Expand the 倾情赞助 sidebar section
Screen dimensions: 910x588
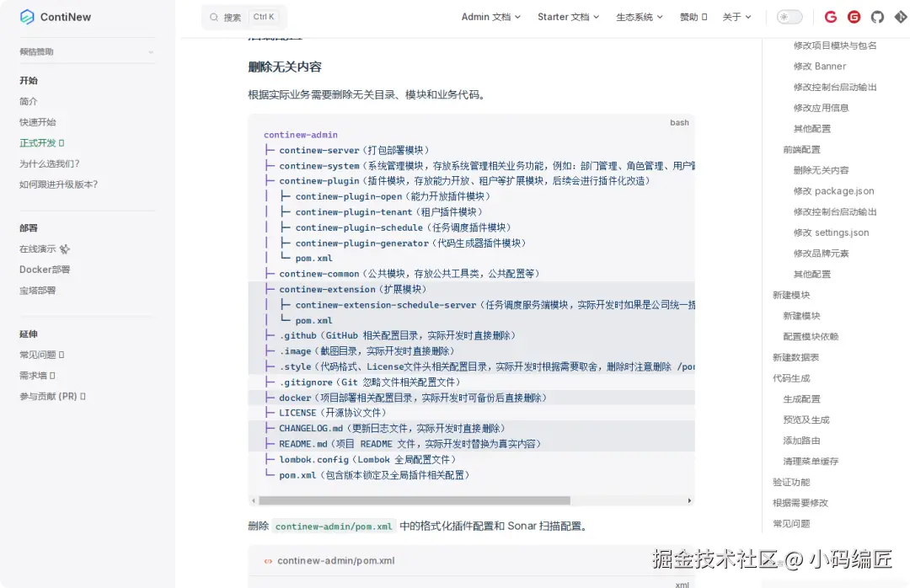[87, 51]
